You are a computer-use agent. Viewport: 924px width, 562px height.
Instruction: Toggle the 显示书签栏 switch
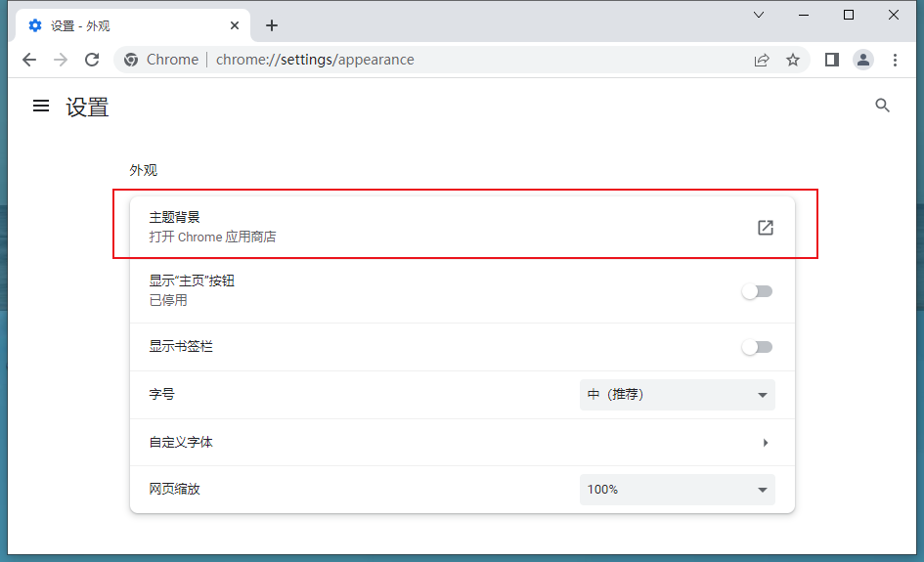tap(757, 347)
